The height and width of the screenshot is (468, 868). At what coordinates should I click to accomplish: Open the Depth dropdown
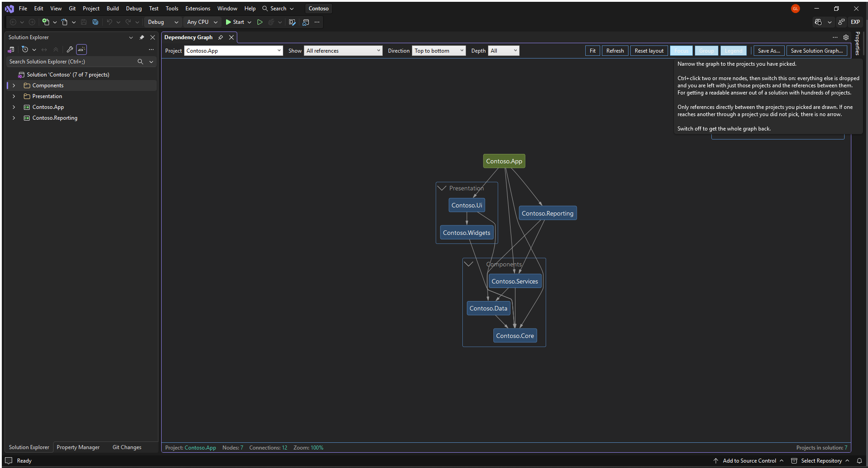coord(504,51)
